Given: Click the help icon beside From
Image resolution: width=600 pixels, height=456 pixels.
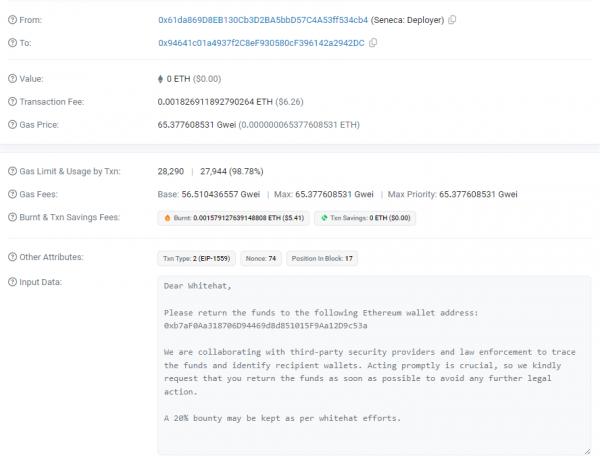Looking at the screenshot, I should [11, 20].
